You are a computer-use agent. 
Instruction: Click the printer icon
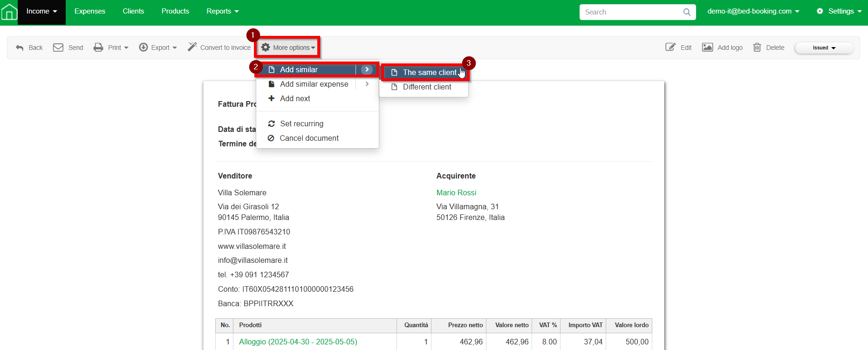coord(98,47)
